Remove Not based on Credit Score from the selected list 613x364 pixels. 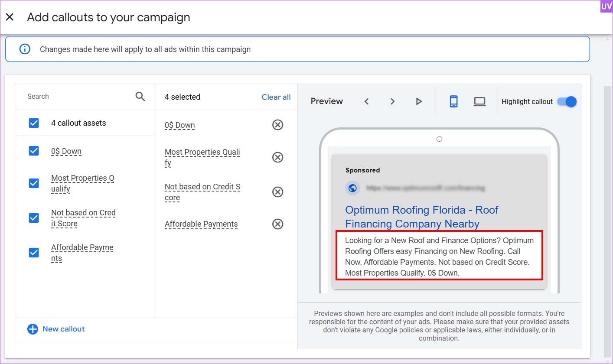coord(277,192)
